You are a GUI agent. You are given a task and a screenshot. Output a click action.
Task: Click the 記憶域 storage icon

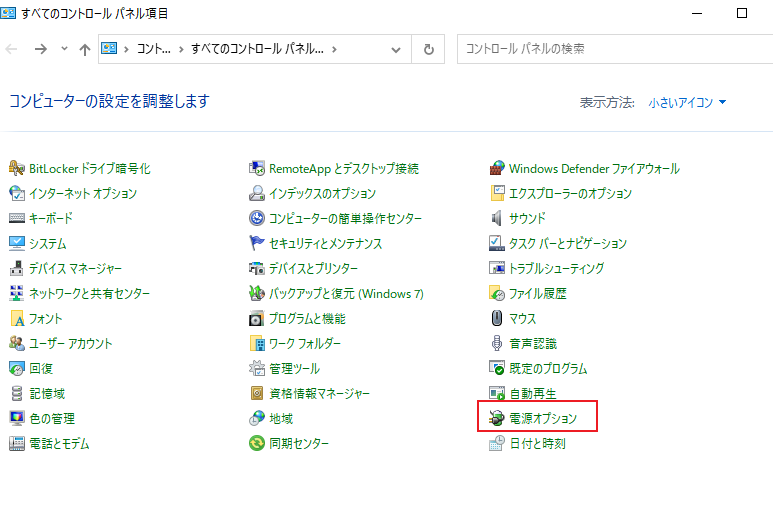click(x=17, y=394)
